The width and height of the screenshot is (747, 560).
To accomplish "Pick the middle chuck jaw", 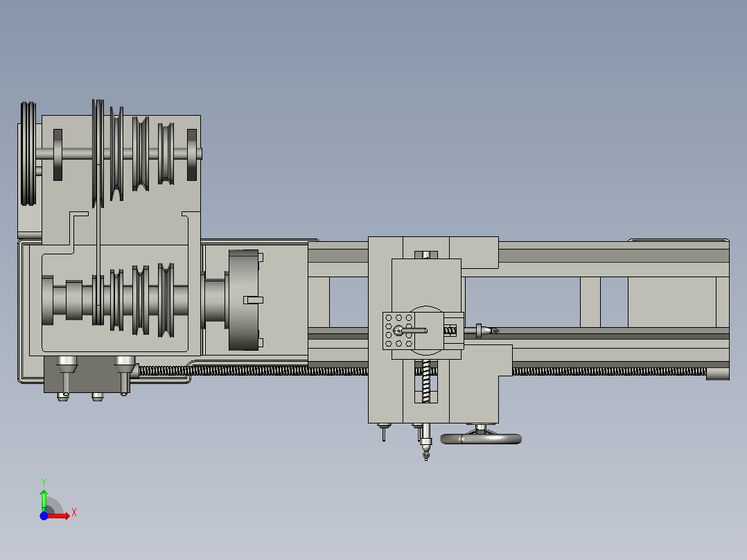I will [253, 300].
